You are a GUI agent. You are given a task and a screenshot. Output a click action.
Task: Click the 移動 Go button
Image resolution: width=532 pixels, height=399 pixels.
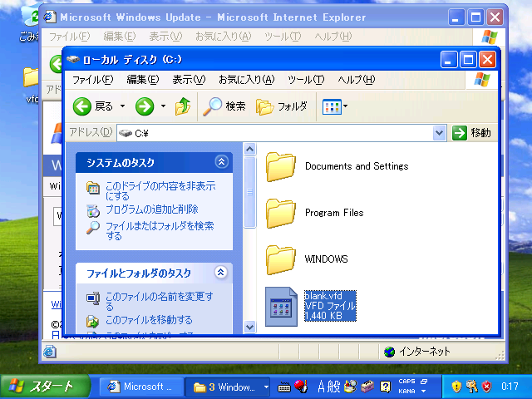[471, 133]
